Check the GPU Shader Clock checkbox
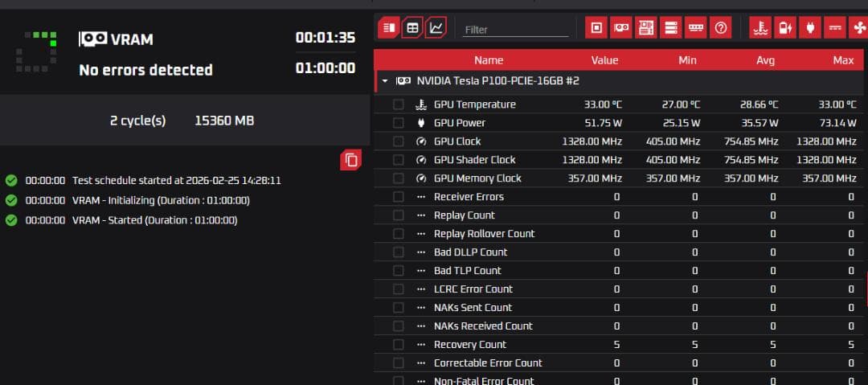This screenshot has width=868, height=385. click(x=398, y=160)
